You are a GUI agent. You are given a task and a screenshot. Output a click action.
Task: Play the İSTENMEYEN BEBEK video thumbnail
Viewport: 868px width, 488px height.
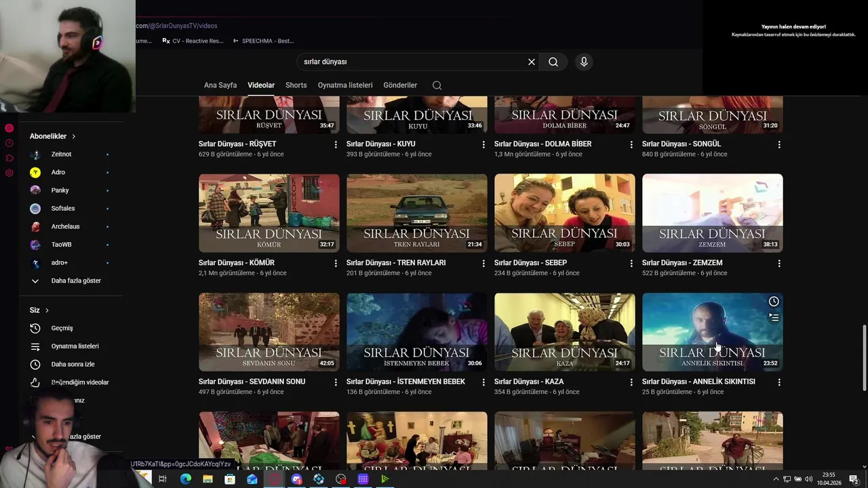[417, 332]
